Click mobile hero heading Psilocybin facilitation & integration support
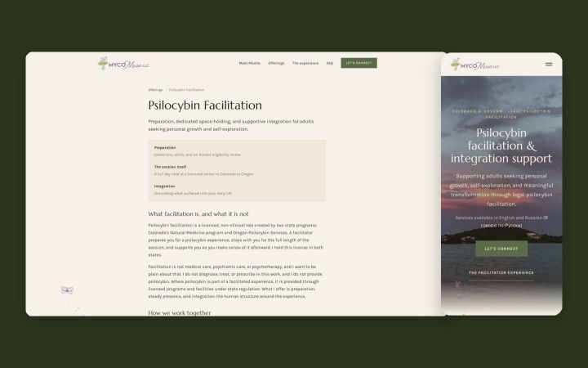 501,146
